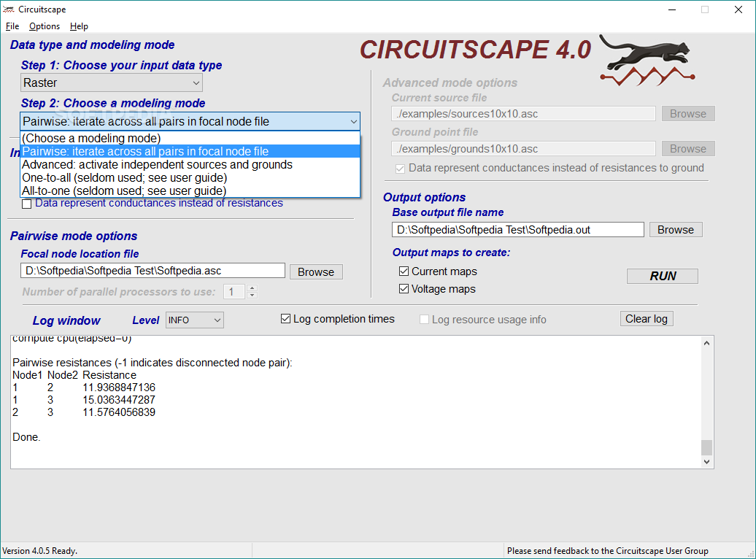Toggle 'Data represent conductances instead of resistances' checkbox
The width and height of the screenshot is (756, 559).
27,204
